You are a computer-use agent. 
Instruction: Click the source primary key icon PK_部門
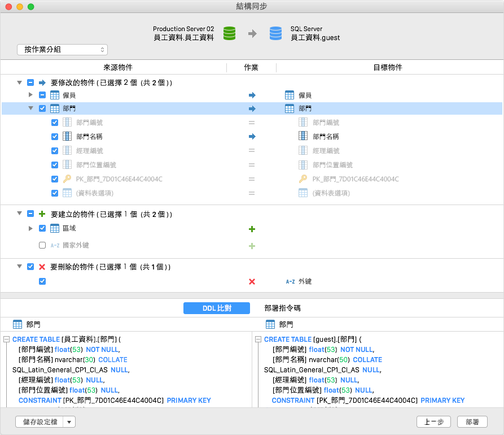67,179
